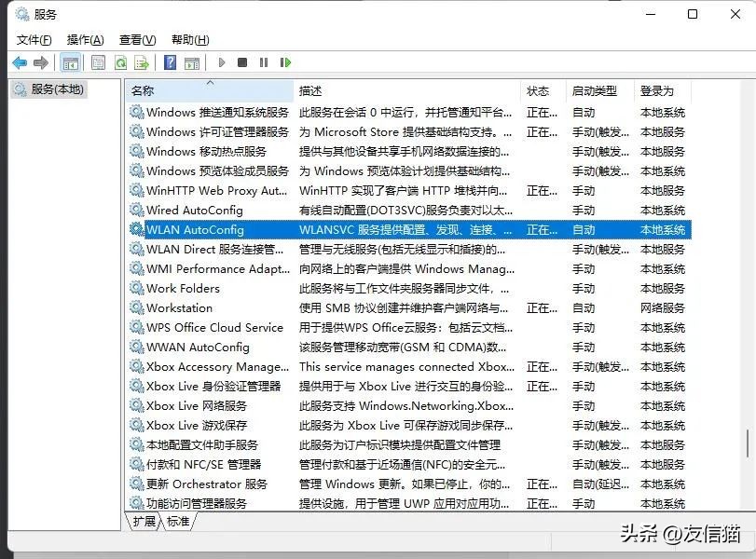The width and height of the screenshot is (756, 559).
Task: Toggle the show/hide console tree icon
Action: click(70, 62)
